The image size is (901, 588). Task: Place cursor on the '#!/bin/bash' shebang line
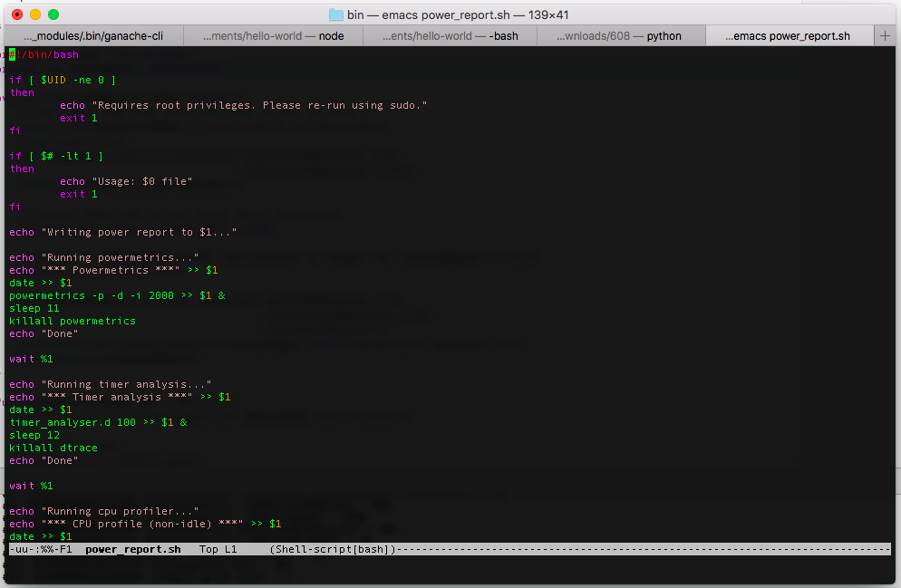click(x=44, y=54)
